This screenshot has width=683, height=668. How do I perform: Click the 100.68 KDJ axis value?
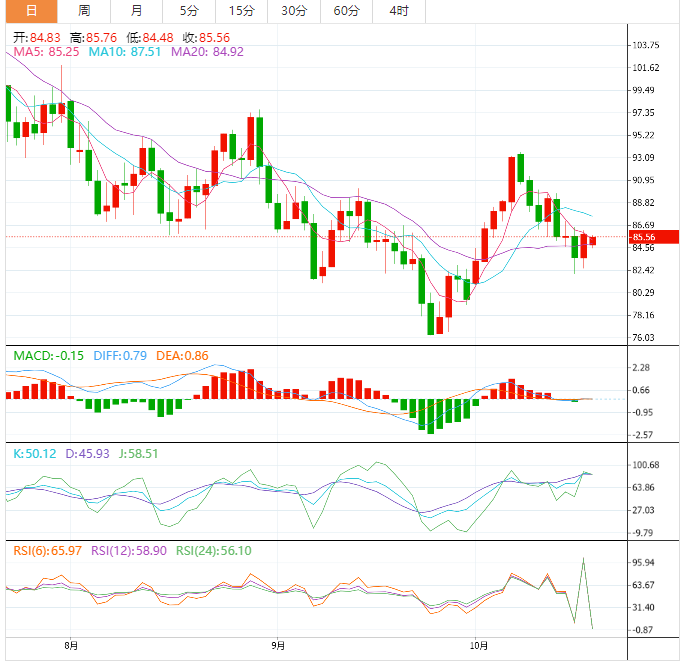[x=646, y=465]
